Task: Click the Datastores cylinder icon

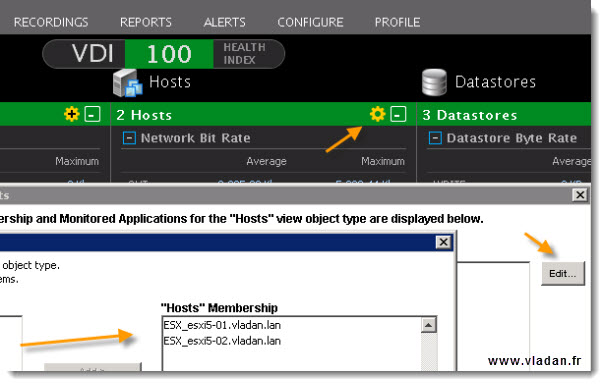Action: pyautogui.click(x=434, y=82)
